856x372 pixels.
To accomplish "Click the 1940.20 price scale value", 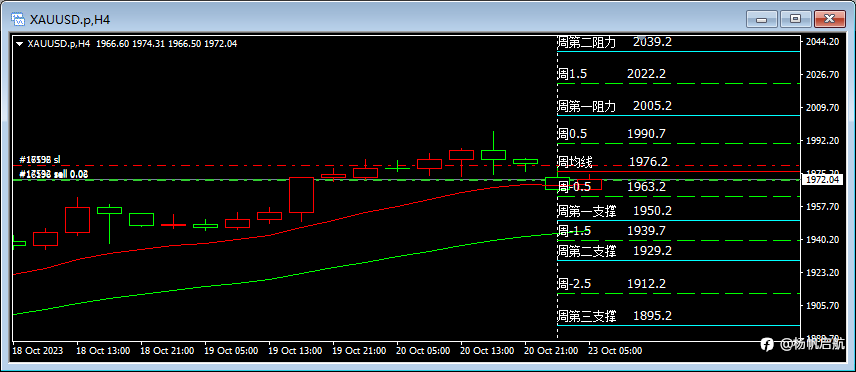I will click(x=824, y=239).
